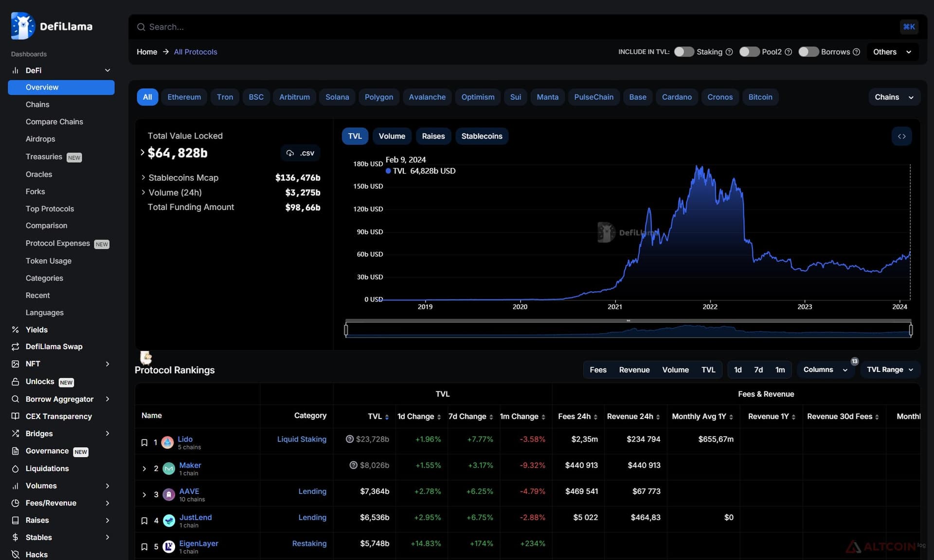Click the DefiLlama Swap arrows icon

point(15,347)
